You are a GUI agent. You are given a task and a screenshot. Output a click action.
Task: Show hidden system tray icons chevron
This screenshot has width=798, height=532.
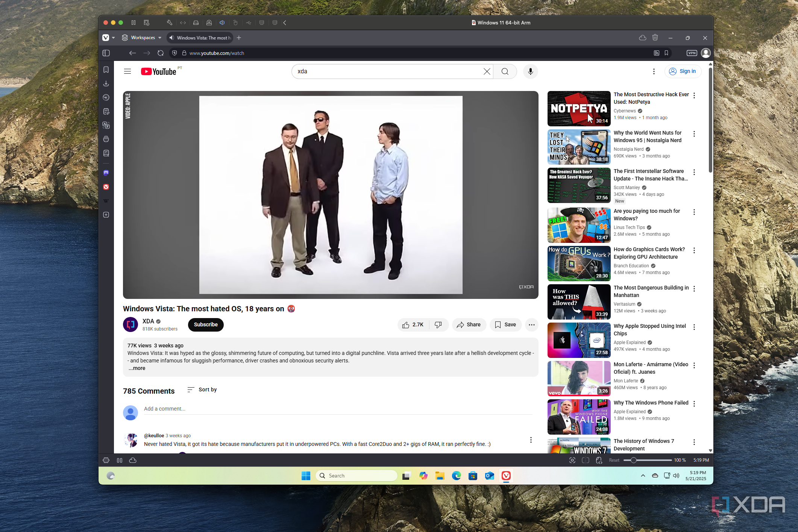643,476
